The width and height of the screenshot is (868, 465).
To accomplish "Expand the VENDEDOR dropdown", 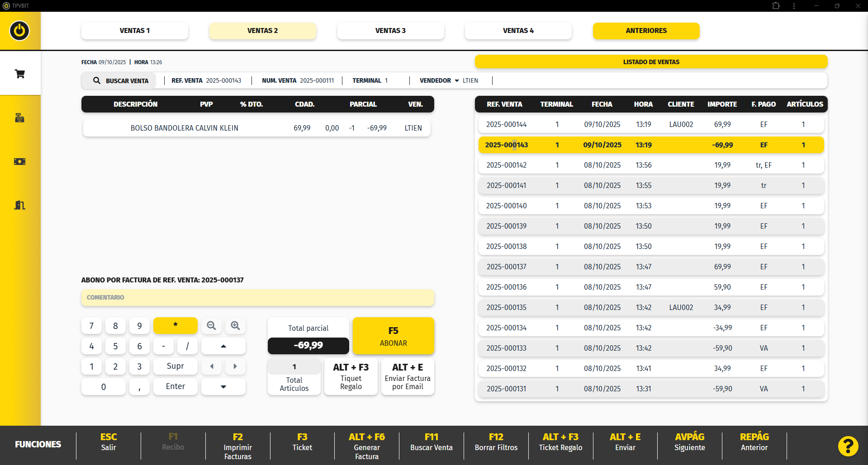I will 457,81.
